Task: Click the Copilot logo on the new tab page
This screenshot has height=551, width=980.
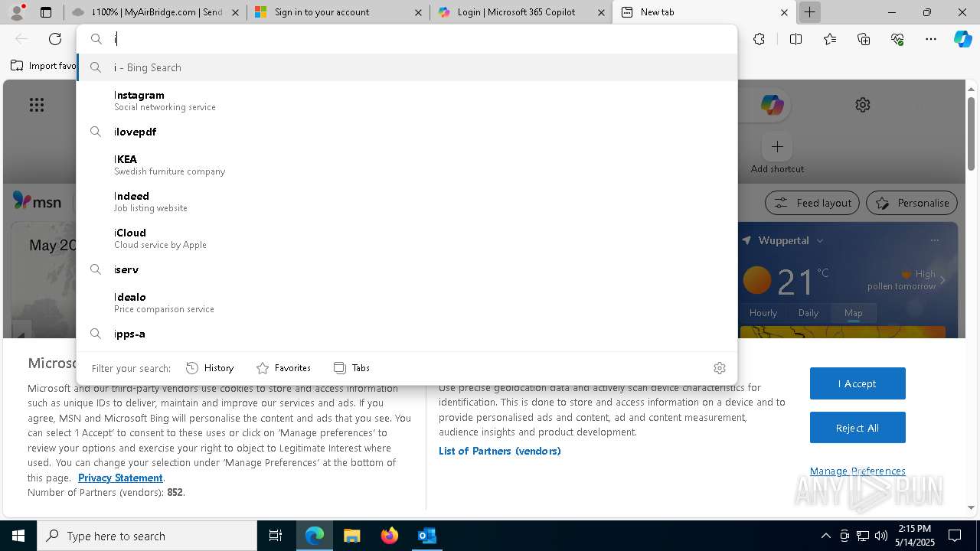Action: (772, 105)
